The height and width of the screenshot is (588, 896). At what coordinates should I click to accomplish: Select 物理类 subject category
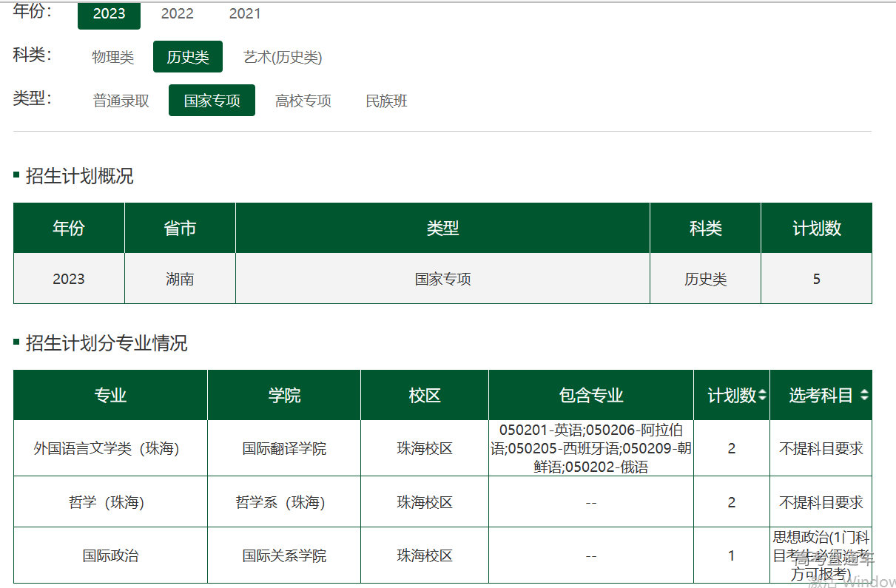[112, 57]
